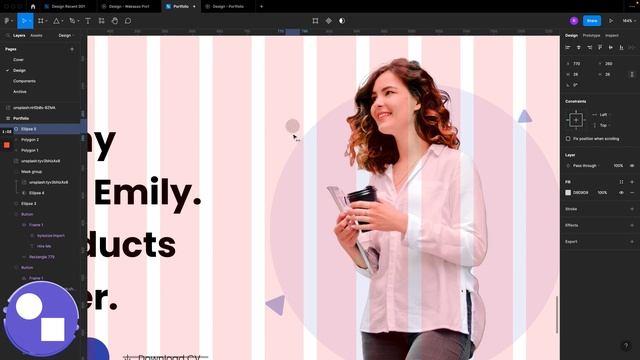Open the Figma main menu icon
Screen dimensions: 640x360
click(x=7, y=21)
